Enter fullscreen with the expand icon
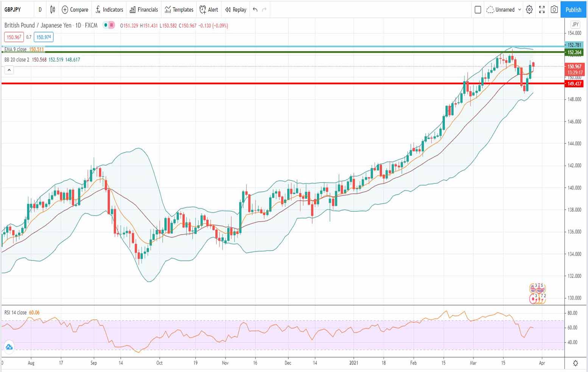Screen dimensions: 588x372 541,10
